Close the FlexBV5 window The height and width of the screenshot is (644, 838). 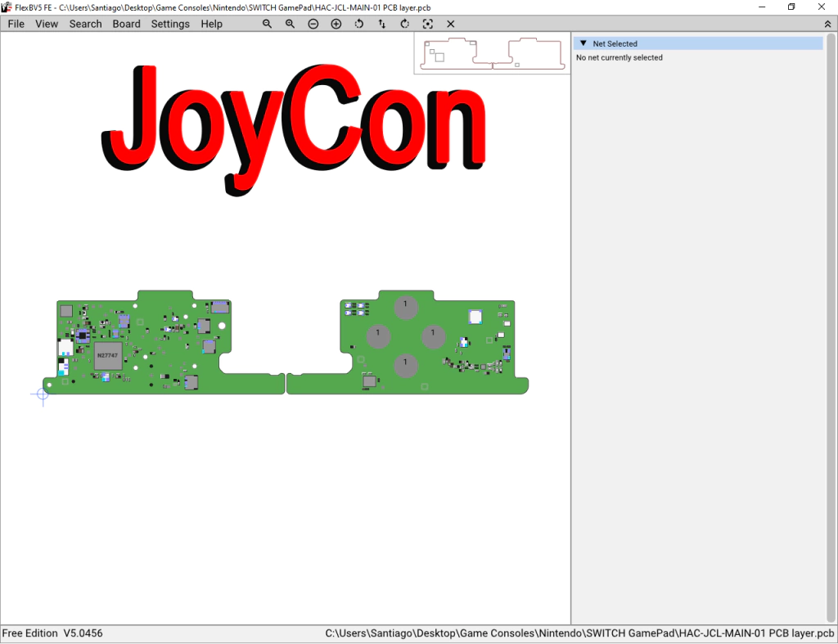(822, 7)
